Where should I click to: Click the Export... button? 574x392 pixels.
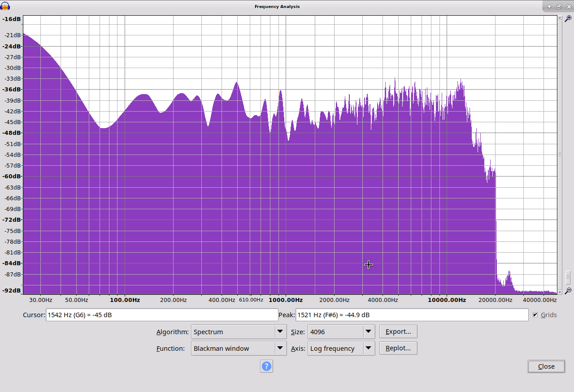point(398,332)
